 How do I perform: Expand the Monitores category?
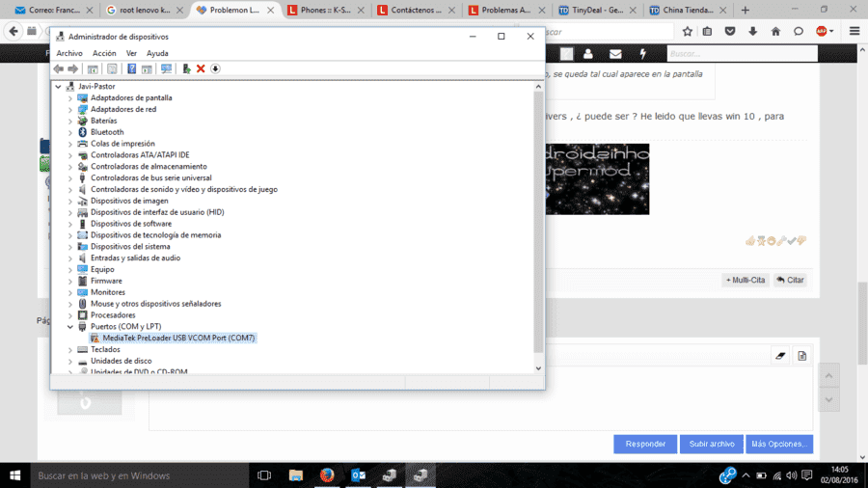pos(70,292)
